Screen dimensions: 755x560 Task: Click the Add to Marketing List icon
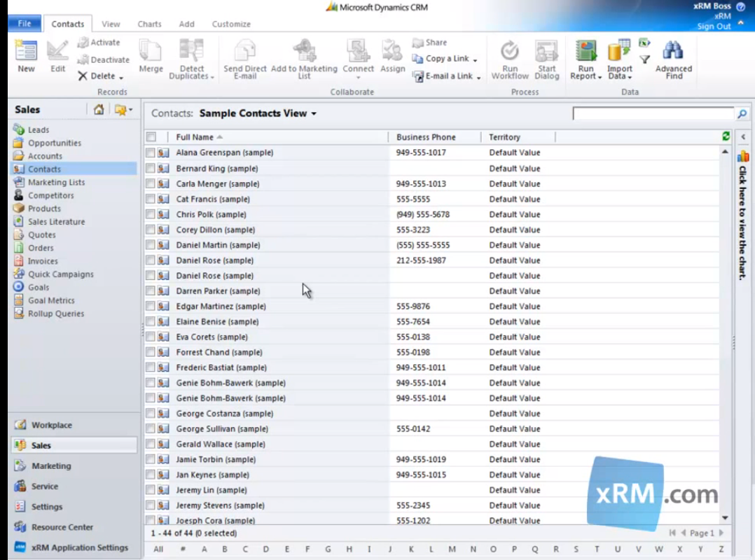tap(304, 50)
